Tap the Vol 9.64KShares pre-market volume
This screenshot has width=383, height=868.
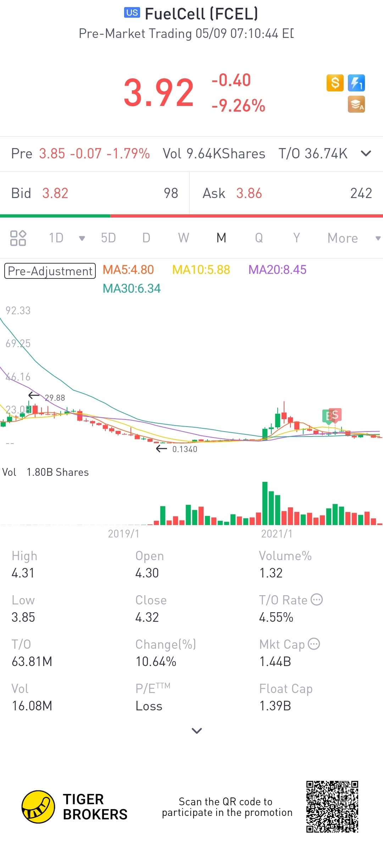(x=214, y=154)
